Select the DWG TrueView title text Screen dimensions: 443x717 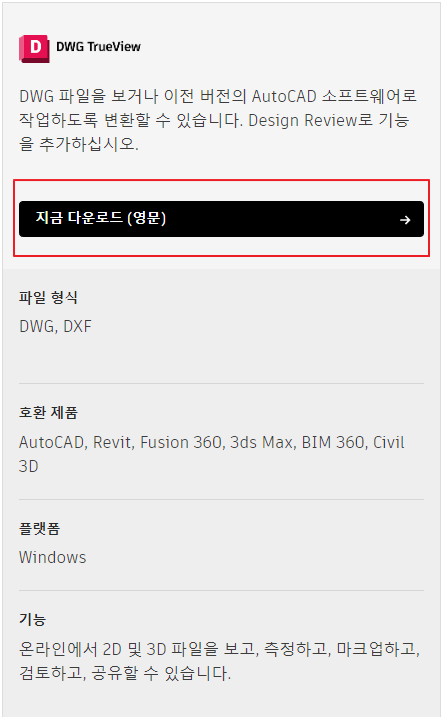tap(98, 47)
